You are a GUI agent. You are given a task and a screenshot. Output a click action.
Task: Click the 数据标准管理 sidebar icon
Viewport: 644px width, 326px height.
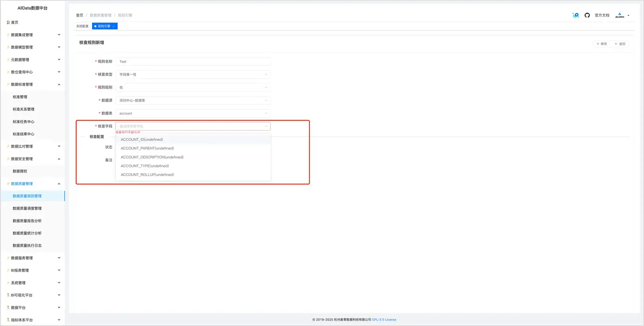tap(8, 85)
